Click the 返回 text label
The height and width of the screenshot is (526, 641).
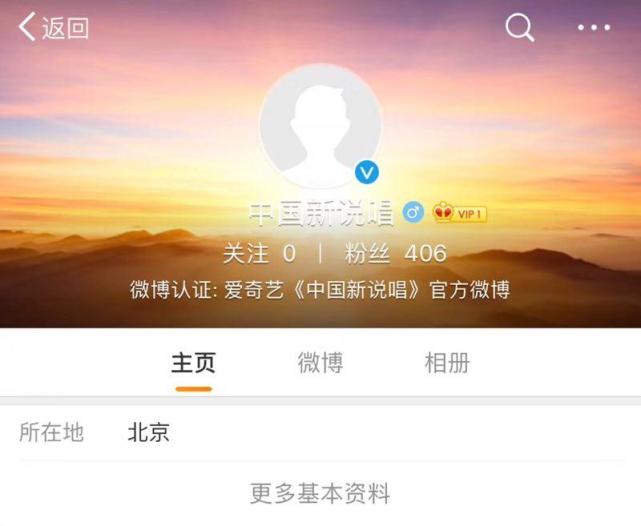tap(65, 28)
